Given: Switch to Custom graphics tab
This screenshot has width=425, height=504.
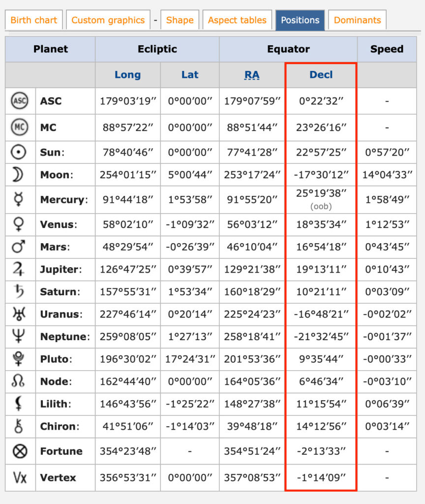Looking at the screenshot, I should [x=108, y=20].
